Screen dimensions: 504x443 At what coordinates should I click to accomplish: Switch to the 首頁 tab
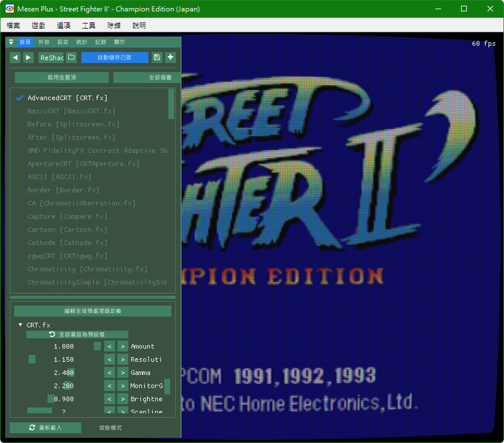[x=25, y=42]
